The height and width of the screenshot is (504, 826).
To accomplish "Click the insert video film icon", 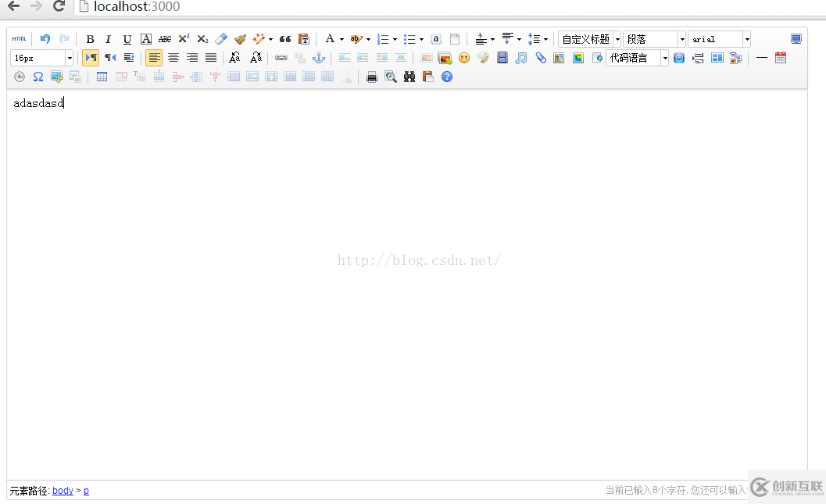I will (x=502, y=58).
